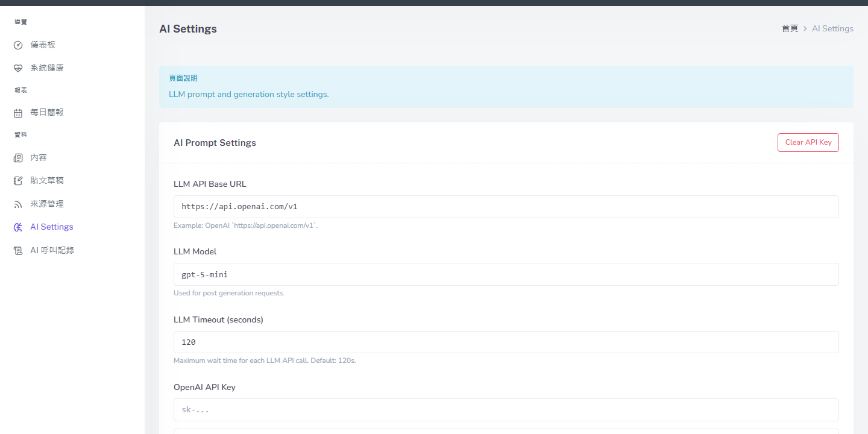
Task: Click the gauge icon beside 儀表板
Action: click(x=18, y=45)
